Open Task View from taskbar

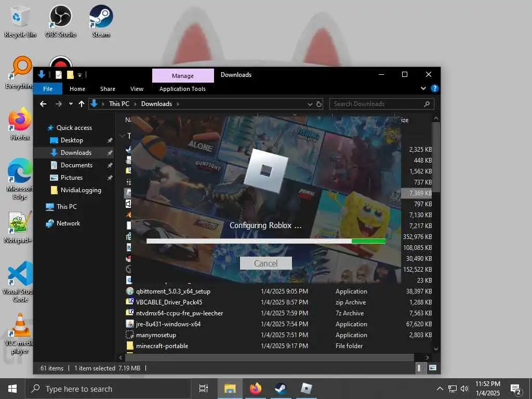click(x=203, y=389)
